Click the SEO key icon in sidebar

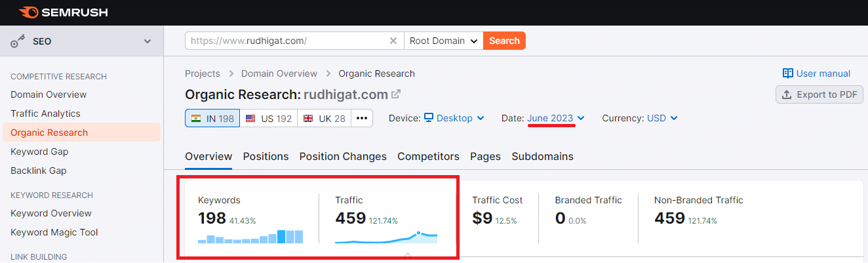coord(18,42)
